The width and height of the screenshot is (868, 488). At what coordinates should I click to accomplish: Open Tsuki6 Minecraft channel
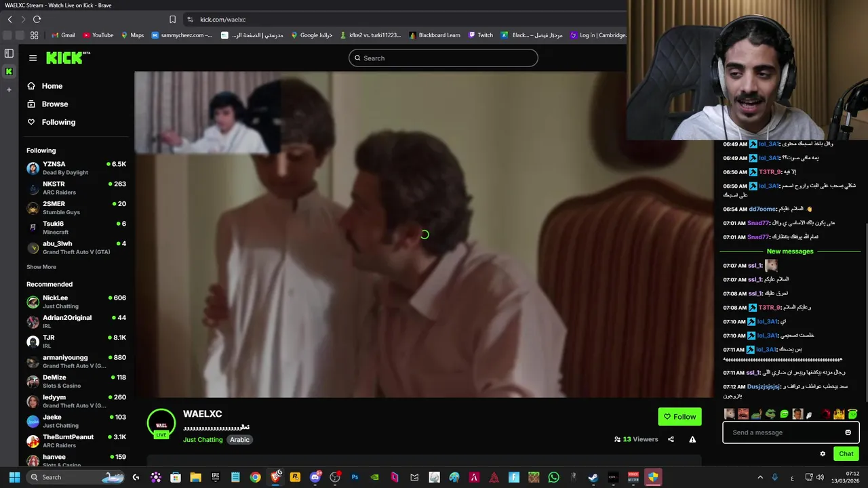(x=76, y=227)
